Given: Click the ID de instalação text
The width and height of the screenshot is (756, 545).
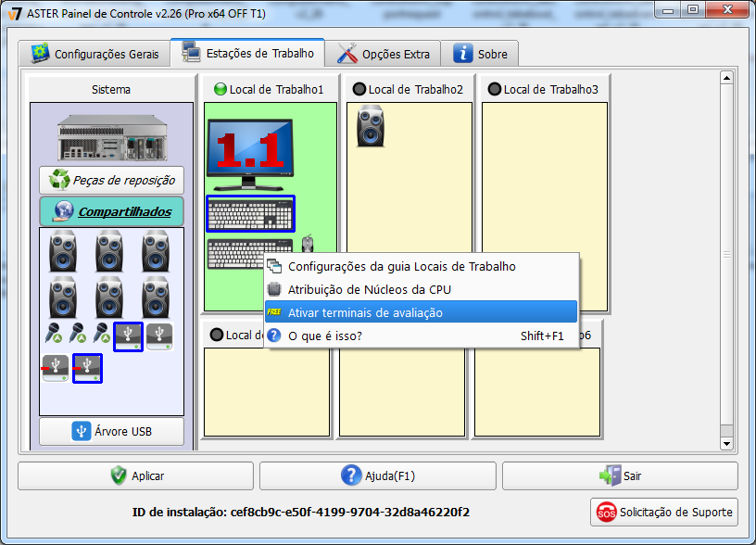Looking at the screenshot, I should tap(301, 513).
